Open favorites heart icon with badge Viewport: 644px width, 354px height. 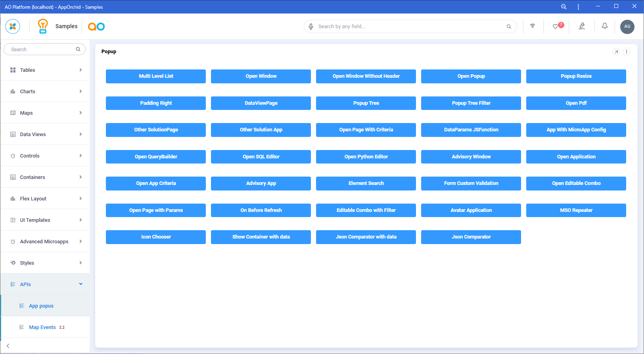coord(556,27)
